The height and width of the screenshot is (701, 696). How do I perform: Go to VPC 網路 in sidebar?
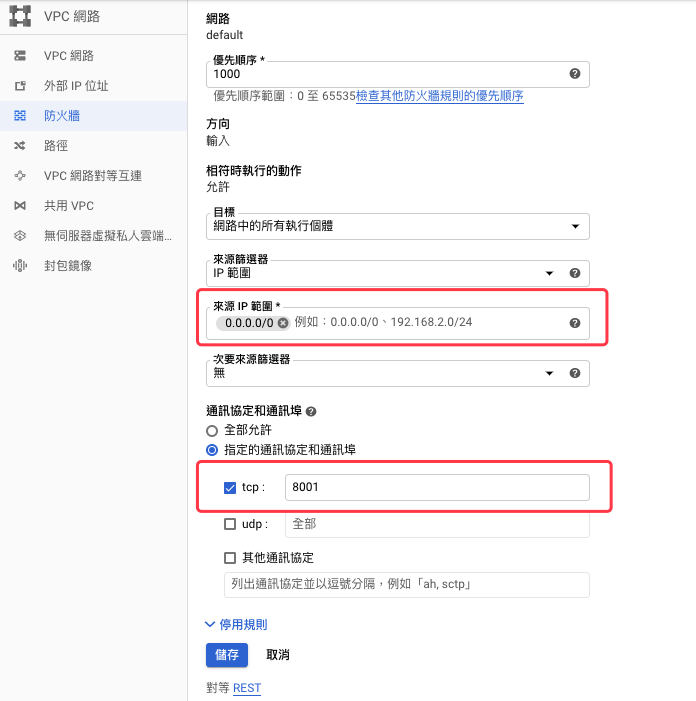[x=93, y=55]
